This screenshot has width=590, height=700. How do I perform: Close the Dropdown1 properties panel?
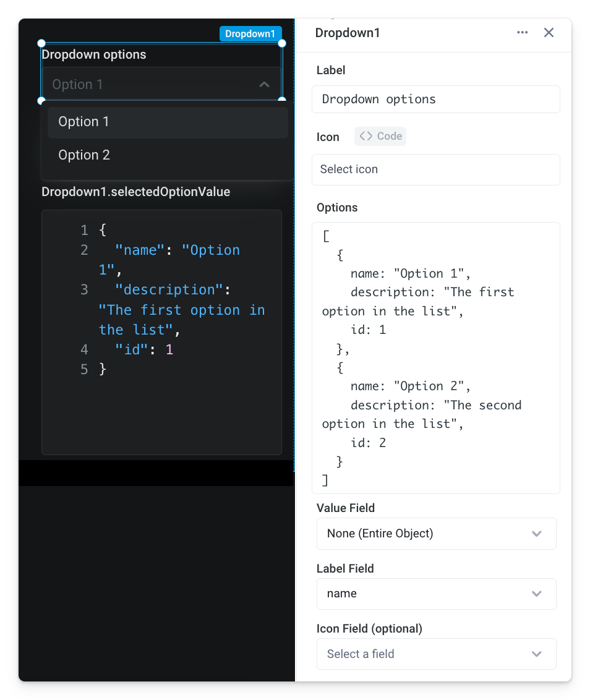coord(549,33)
